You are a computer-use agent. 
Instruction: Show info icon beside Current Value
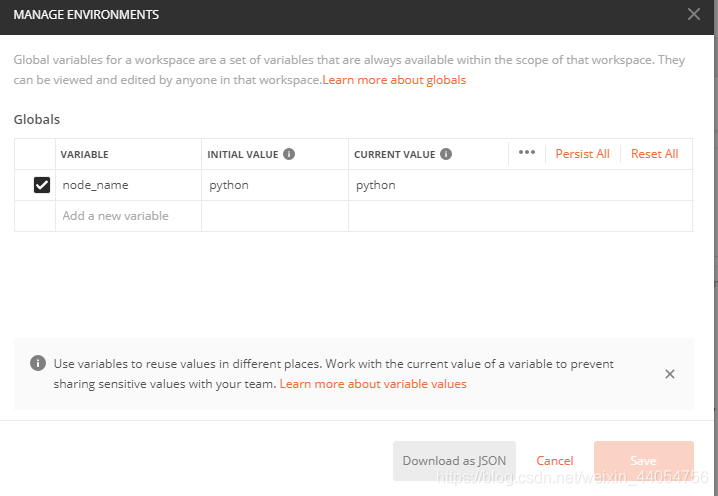coord(446,154)
